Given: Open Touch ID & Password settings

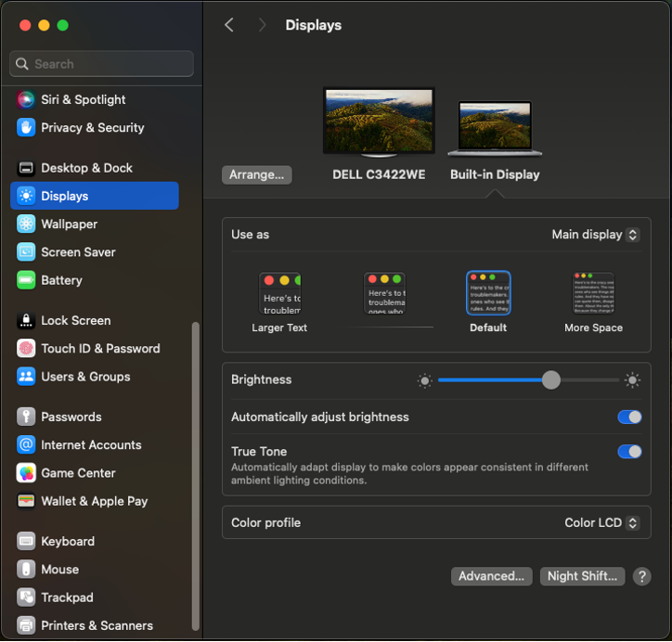Looking at the screenshot, I should (100, 348).
